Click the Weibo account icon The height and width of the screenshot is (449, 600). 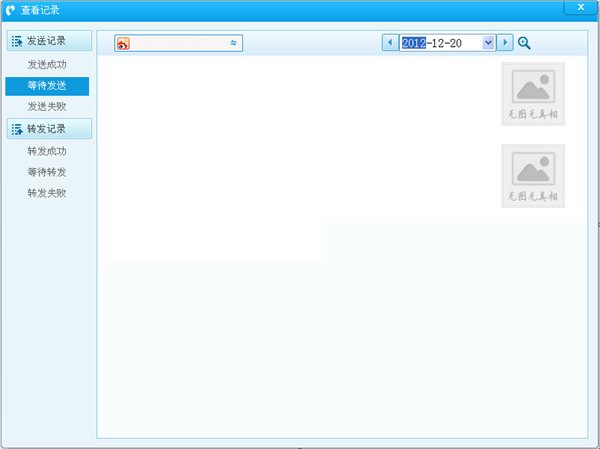click(123, 43)
